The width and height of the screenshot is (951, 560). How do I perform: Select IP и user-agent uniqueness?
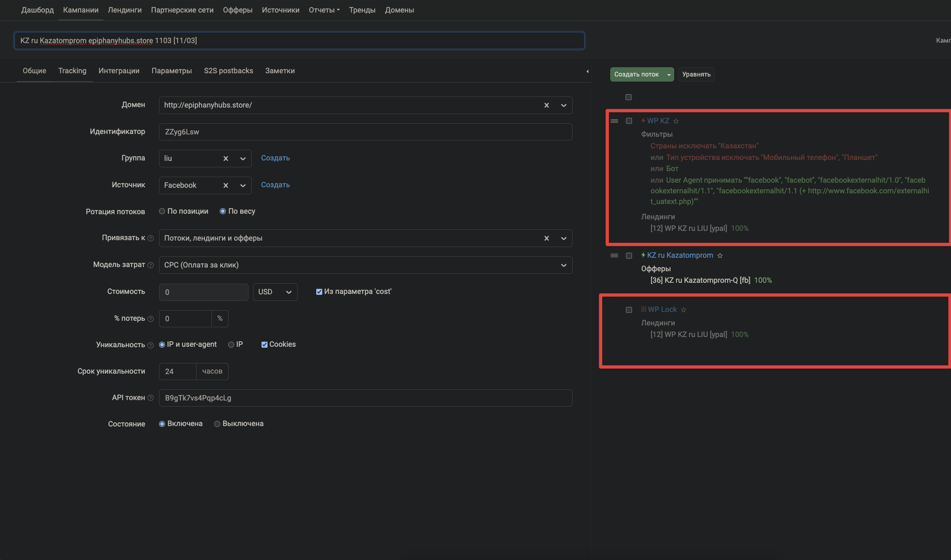162,344
